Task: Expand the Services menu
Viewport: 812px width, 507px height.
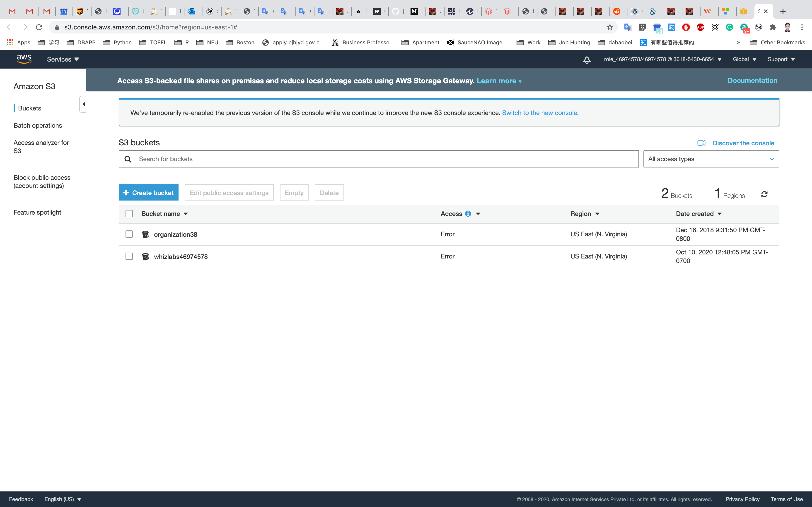Action: coord(63,59)
